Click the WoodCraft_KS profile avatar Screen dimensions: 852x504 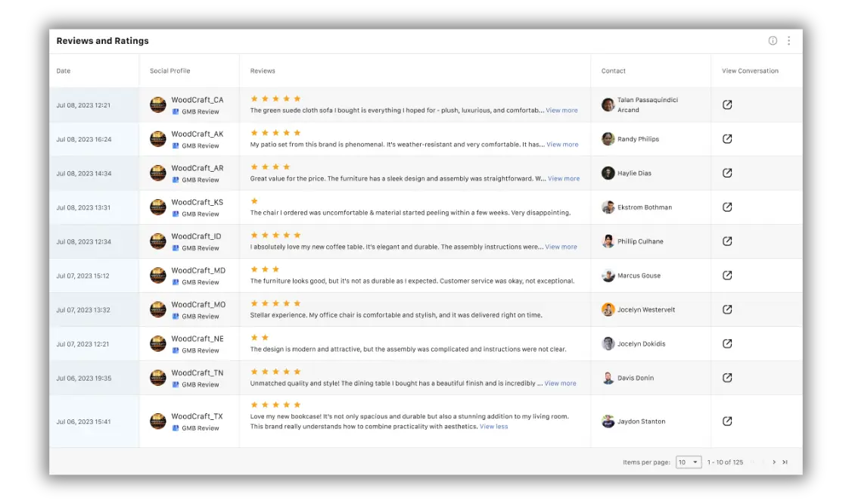pos(158,207)
